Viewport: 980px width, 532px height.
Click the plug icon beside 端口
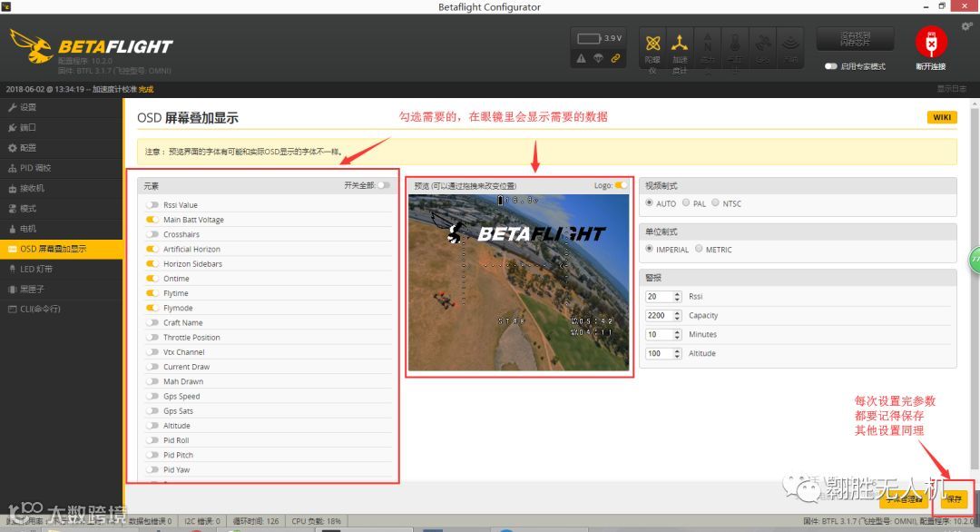[x=12, y=127]
